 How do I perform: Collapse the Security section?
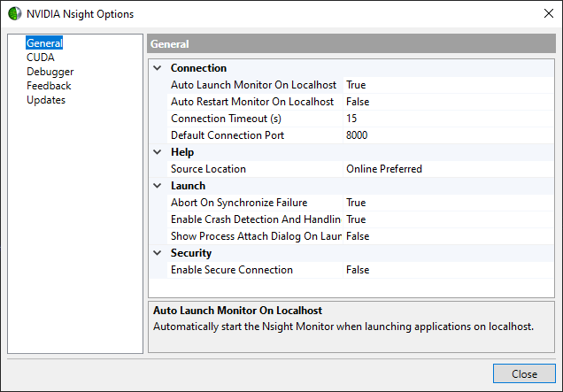point(158,253)
